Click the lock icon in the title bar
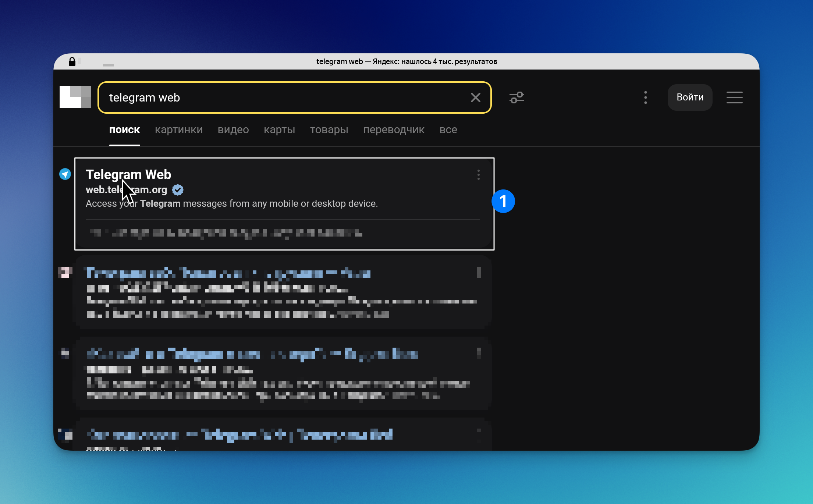The height and width of the screenshot is (504, 813). [72, 61]
